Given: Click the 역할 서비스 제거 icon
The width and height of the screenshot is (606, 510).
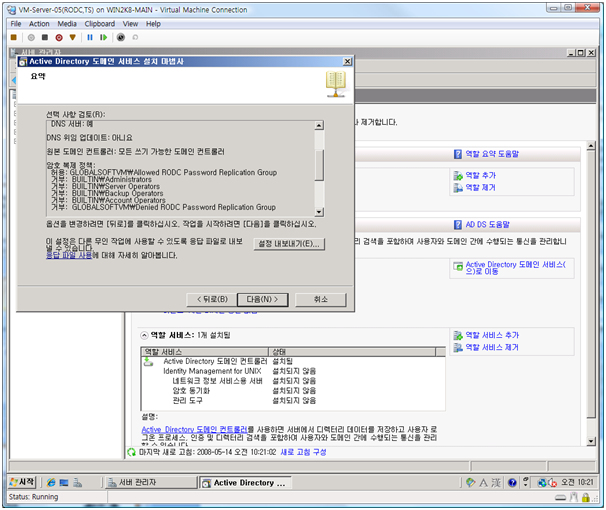Looking at the screenshot, I should tap(458, 347).
